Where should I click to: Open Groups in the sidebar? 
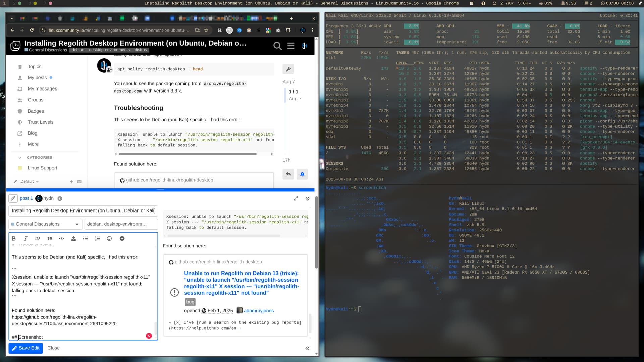pos(35,100)
